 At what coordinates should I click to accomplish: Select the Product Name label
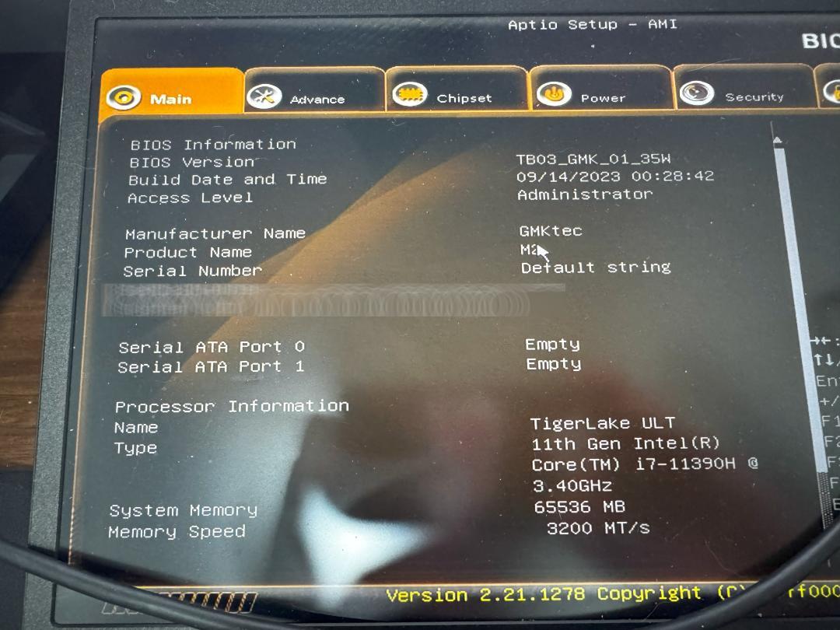[x=187, y=252]
